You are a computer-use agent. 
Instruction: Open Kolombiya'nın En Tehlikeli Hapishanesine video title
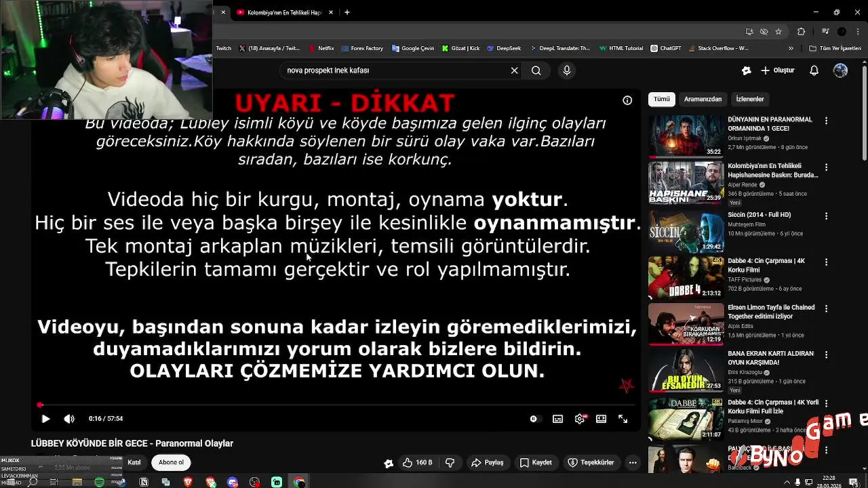[773, 170]
